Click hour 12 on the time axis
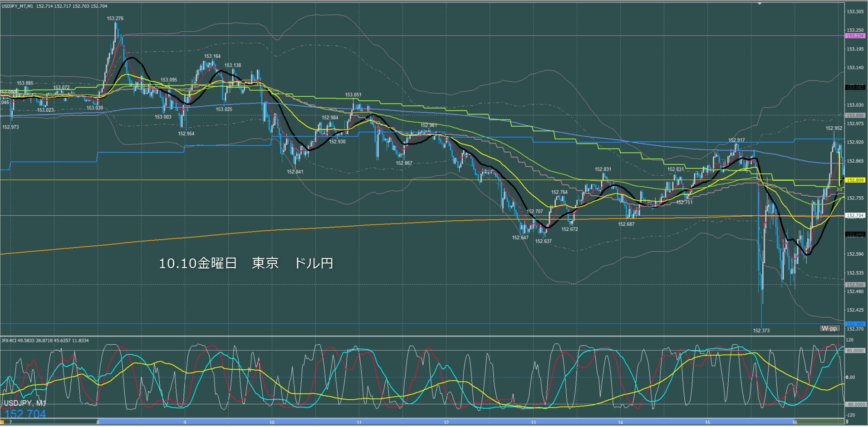 point(446,422)
